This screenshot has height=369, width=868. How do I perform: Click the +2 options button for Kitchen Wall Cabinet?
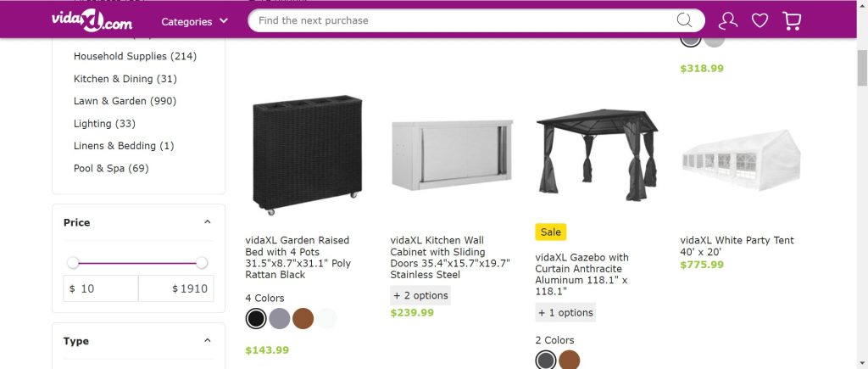pos(420,295)
